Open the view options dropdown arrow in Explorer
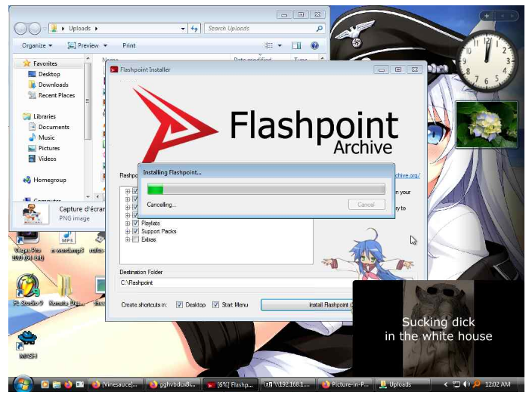The width and height of the screenshot is (532, 398). tap(280, 45)
